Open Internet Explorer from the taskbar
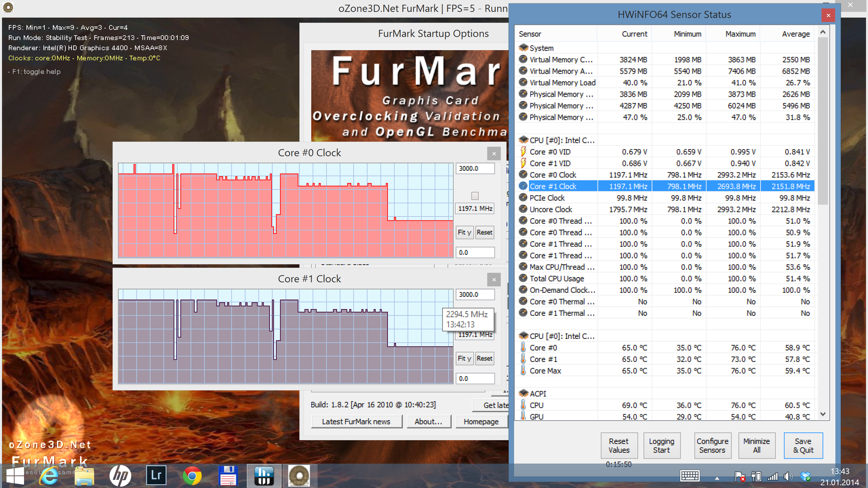 [x=49, y=476]
